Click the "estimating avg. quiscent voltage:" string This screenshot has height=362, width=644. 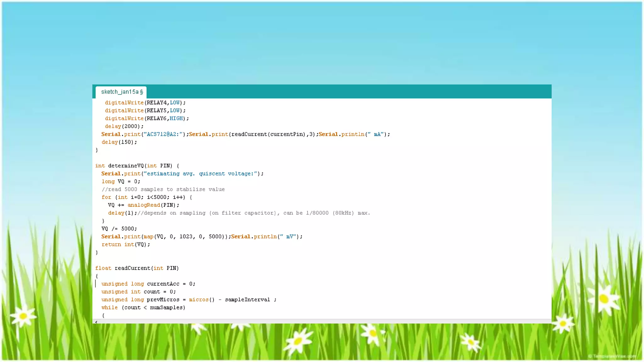click(x=201, y=173)
